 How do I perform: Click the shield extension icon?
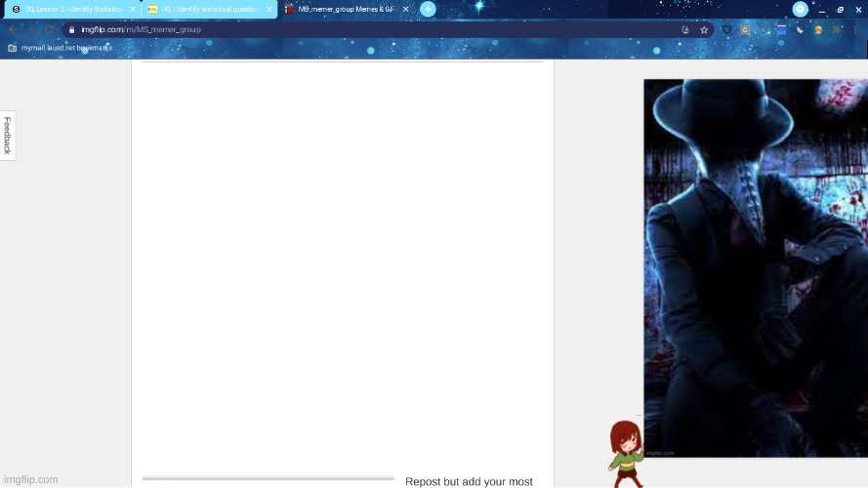coord(726,30)
